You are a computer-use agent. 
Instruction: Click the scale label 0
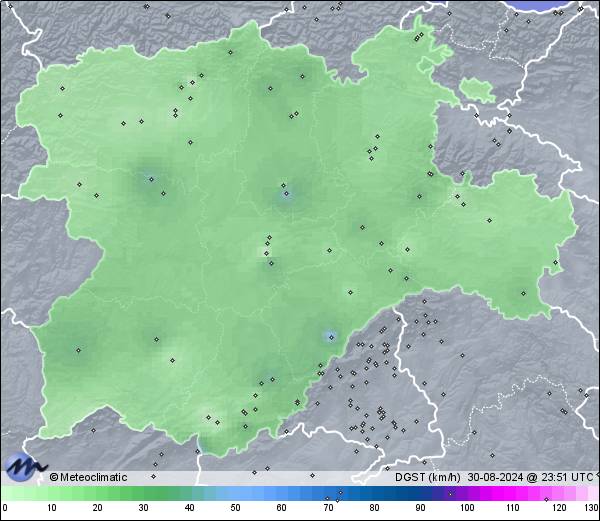(x=4, y=508)
